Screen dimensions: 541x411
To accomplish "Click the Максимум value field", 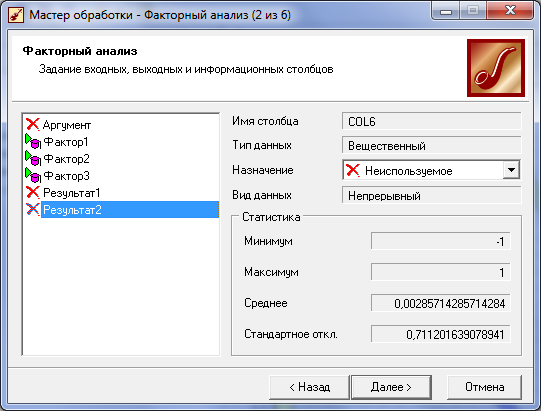I will (441, 272).
